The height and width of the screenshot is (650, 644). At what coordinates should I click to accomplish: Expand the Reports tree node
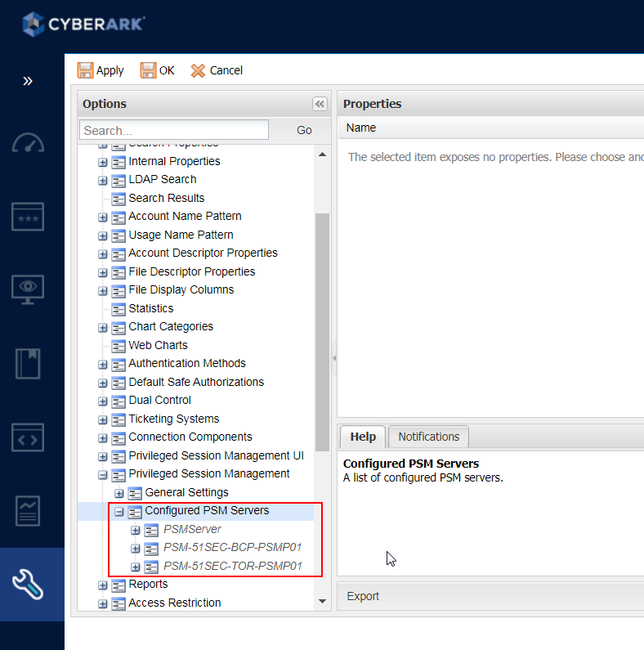102,585
